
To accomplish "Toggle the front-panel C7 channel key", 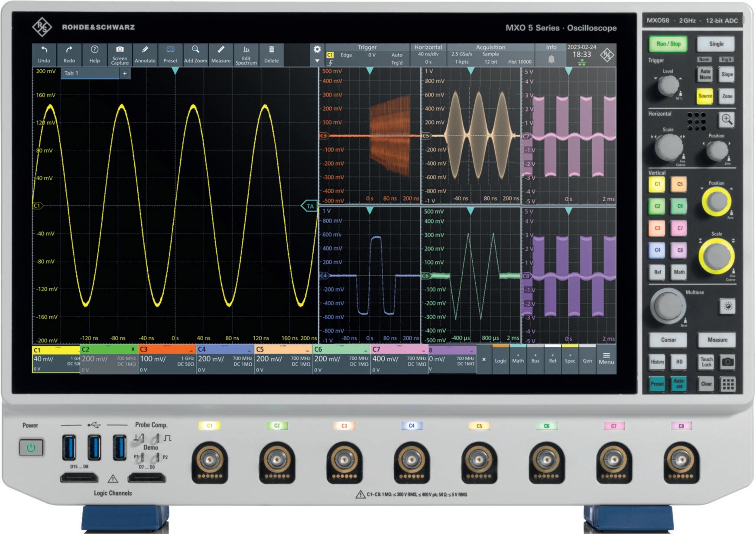I will [679, 228].
